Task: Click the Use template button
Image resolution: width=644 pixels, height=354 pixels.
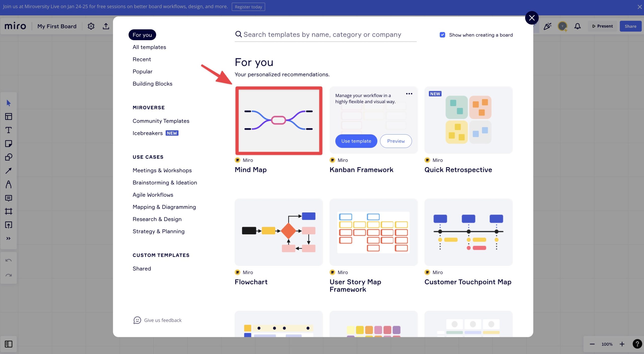Action: 356,141
